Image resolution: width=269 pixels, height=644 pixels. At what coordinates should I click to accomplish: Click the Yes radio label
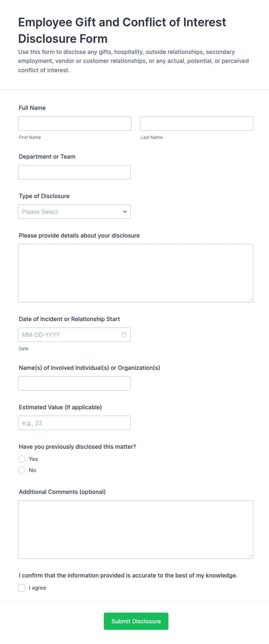[33, 459]
